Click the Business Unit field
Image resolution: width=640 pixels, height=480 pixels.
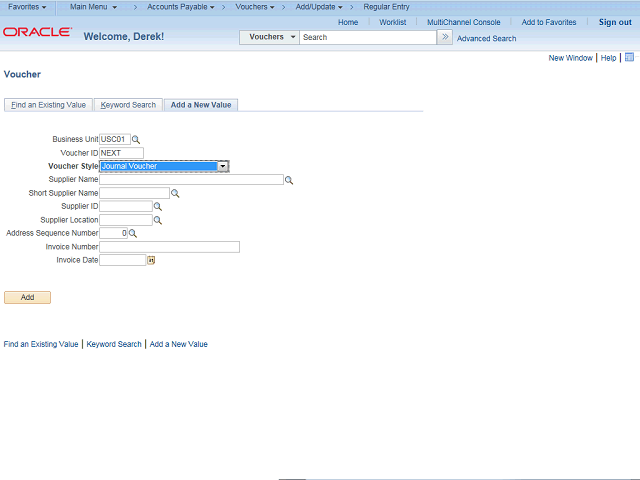click(115, 139)
